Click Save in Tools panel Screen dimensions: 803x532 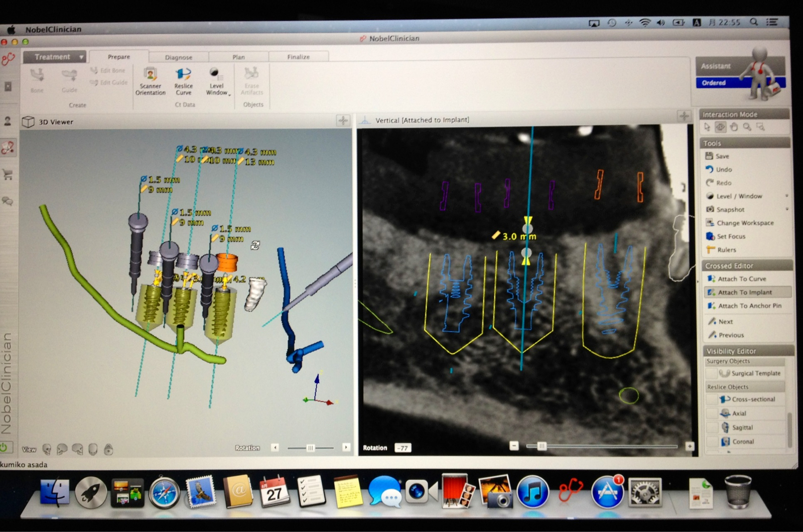(717, 156)
